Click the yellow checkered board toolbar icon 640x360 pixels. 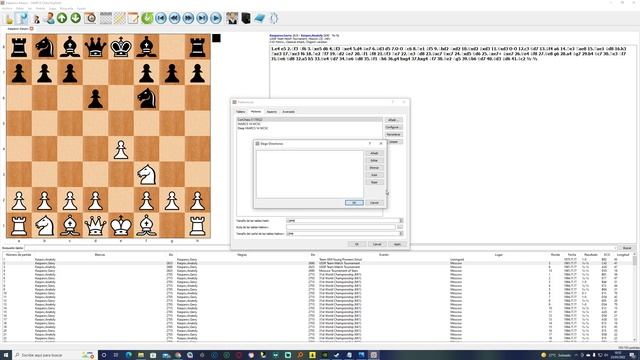point(120,18)
